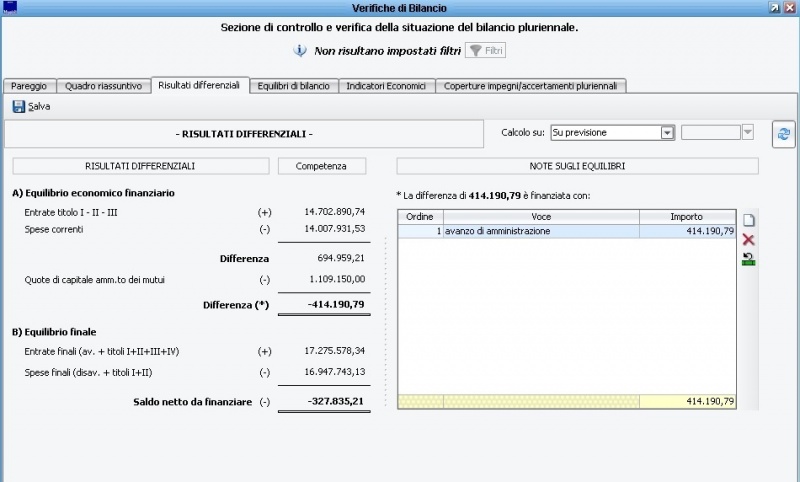Click the value 16.947.743,13
The width and height of the screenshot is (800, 482).
tap(335, 372)
